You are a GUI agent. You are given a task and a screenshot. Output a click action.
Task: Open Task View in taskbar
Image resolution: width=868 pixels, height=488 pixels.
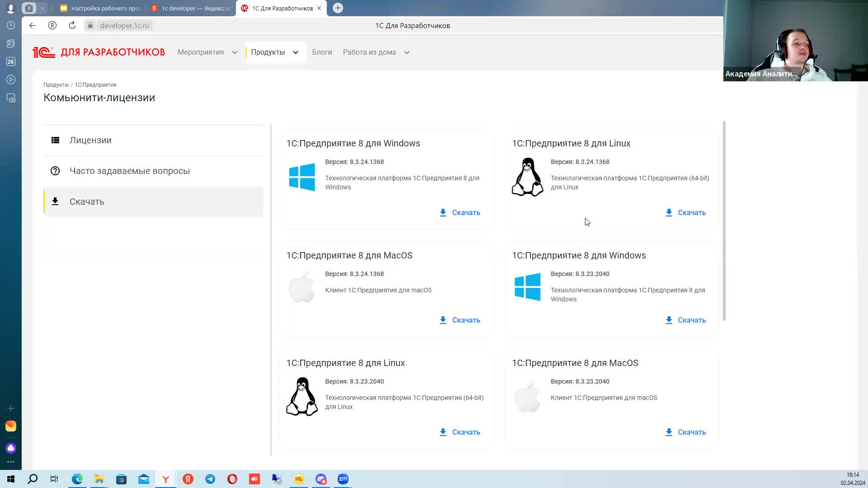pos(54,479)
